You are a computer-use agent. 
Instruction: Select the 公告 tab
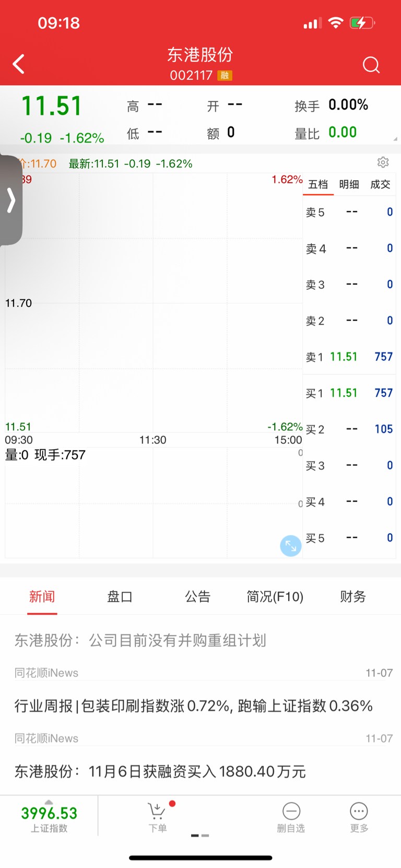click(197, 596)
